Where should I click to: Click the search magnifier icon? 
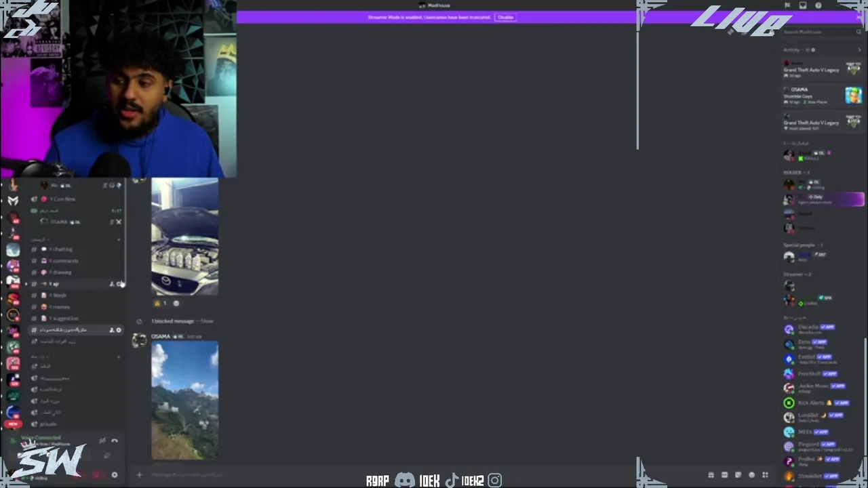(x=858, y=32)
